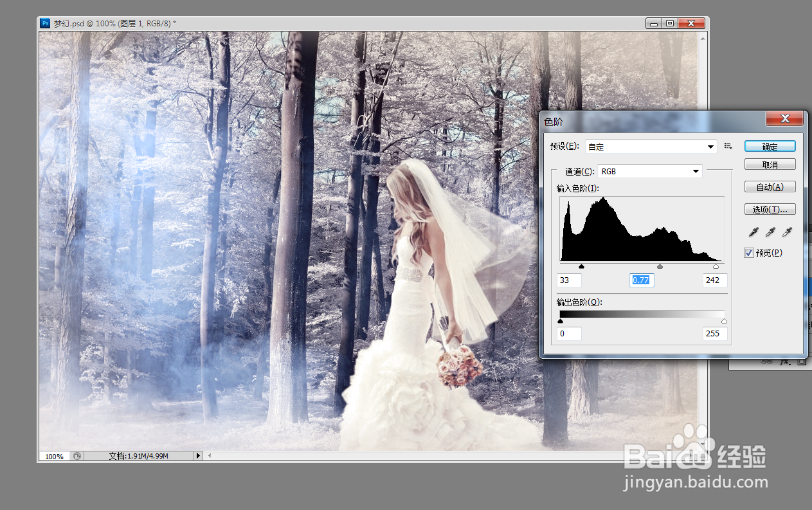Viewport: 812px width, 510px height.
Task: Maximize the 梦幻.psd document window
Action: coord(670,23)
